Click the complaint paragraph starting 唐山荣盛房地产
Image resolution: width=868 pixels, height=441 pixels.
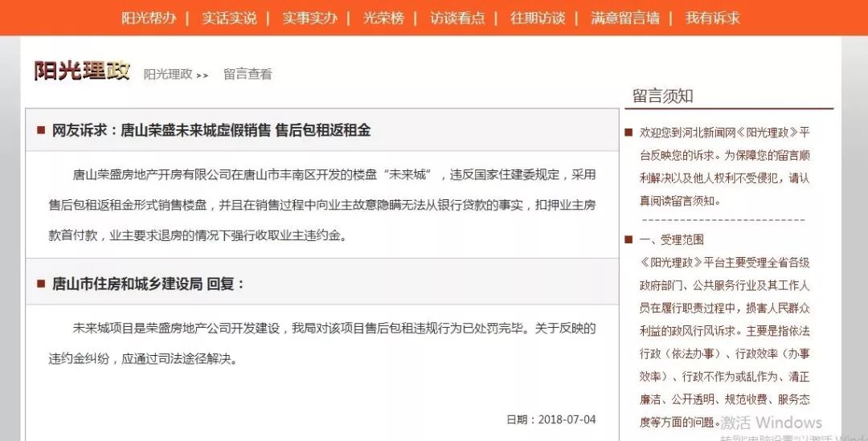coord(322,205)
